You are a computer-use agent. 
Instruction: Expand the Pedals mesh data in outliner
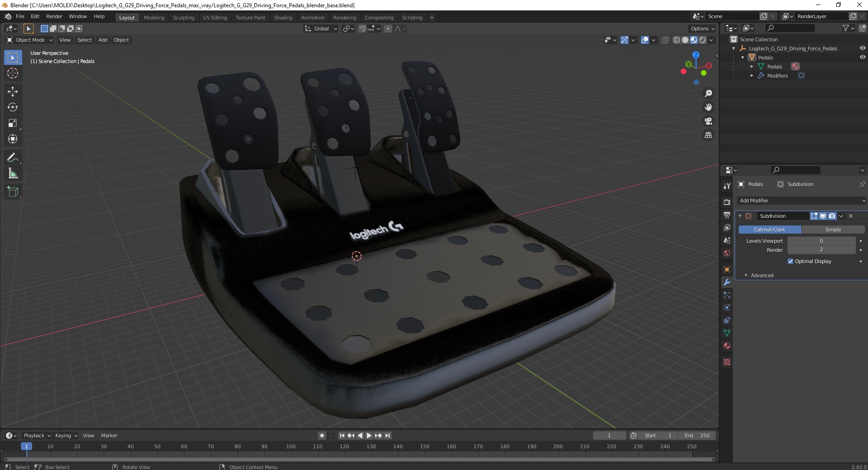click(751, 67)
